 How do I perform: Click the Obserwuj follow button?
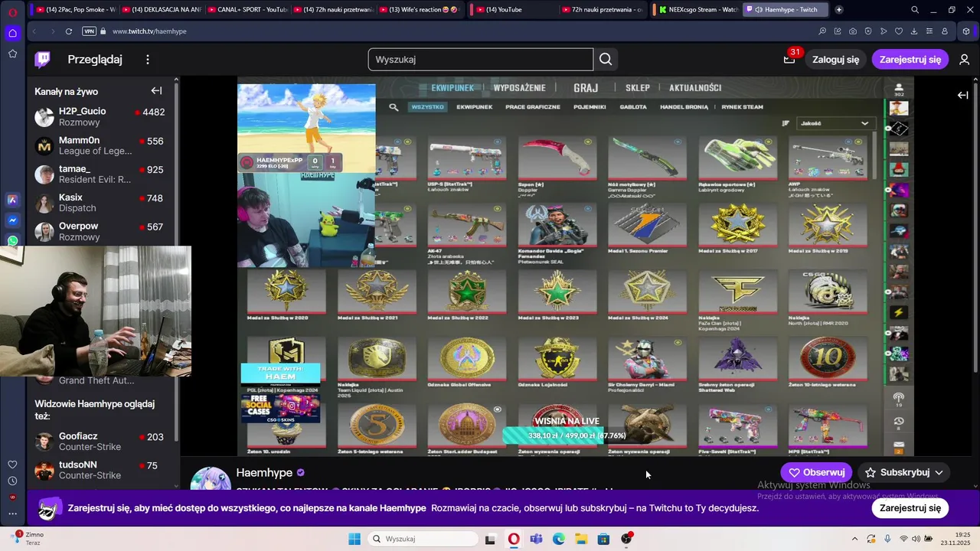816,472
